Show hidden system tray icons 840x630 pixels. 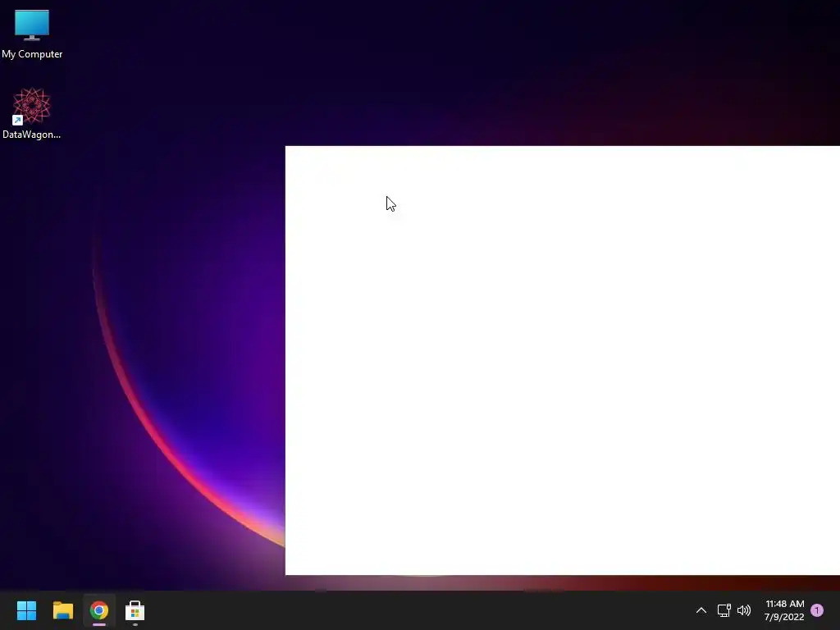701,610
